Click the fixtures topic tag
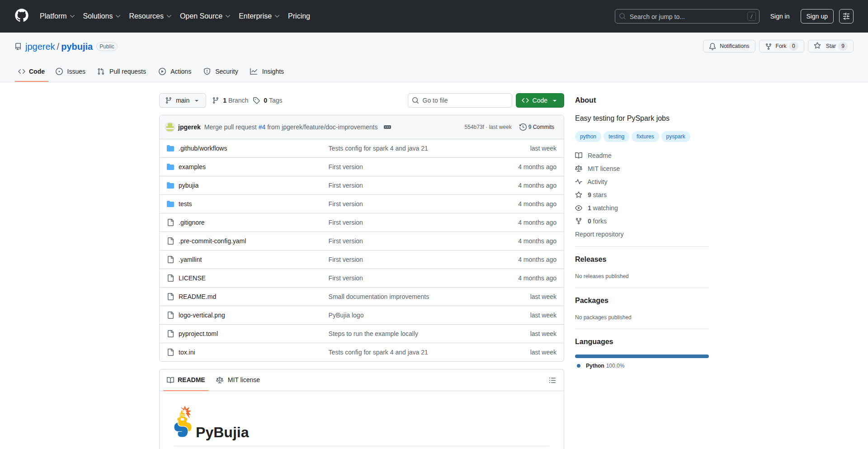 [645, 137]
